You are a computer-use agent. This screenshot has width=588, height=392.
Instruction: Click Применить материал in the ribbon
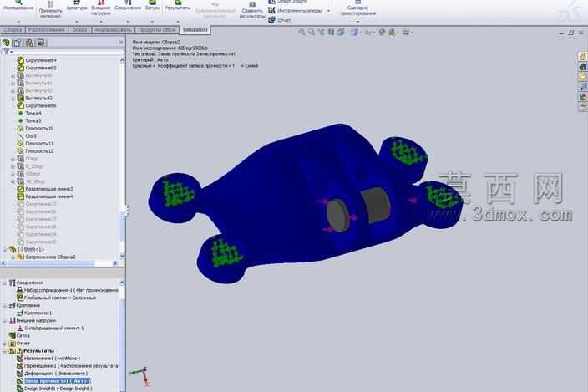coord(50,9)
